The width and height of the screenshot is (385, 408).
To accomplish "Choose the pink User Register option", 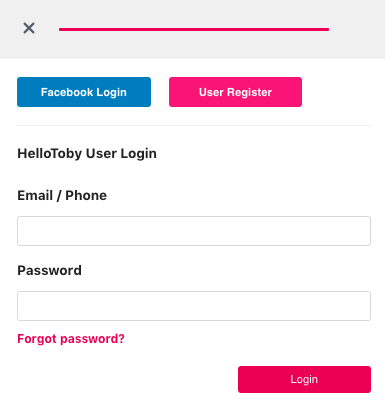I will (235, 92).
